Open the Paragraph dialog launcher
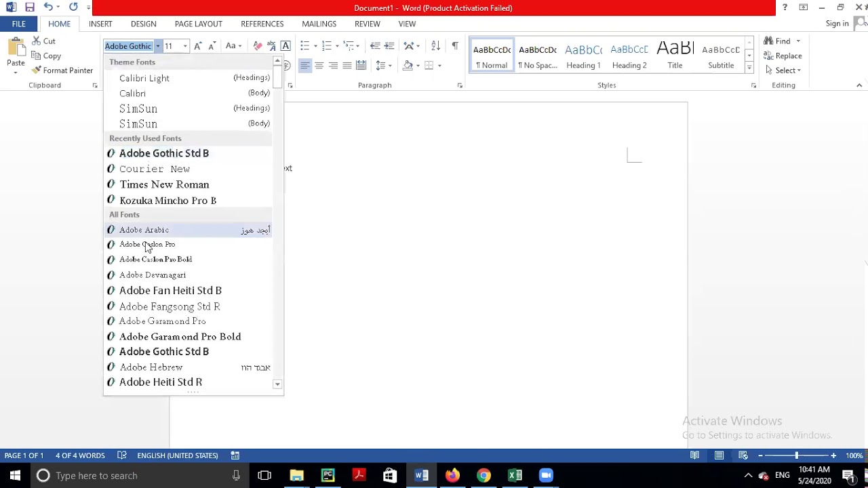The width and height of the screenshot is (868, 488). (460, 85)
